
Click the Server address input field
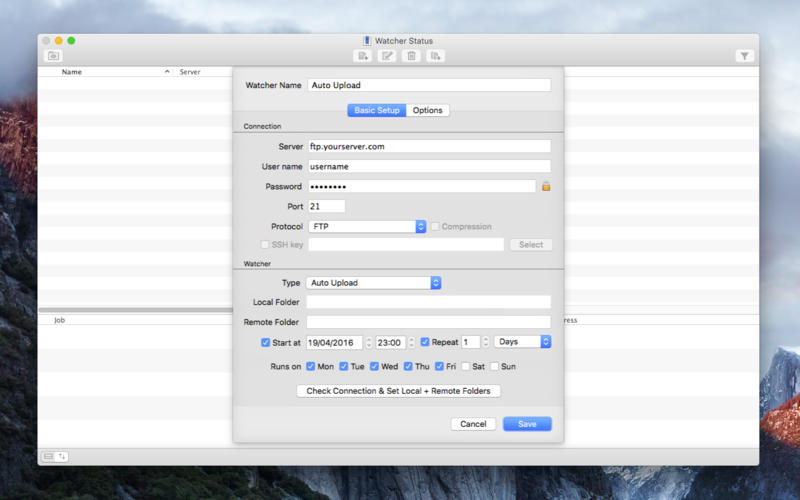coord(429,146)
